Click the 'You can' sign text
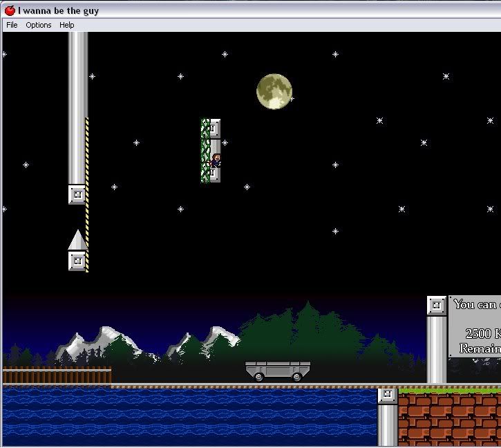501x448 pixels. 476,304
